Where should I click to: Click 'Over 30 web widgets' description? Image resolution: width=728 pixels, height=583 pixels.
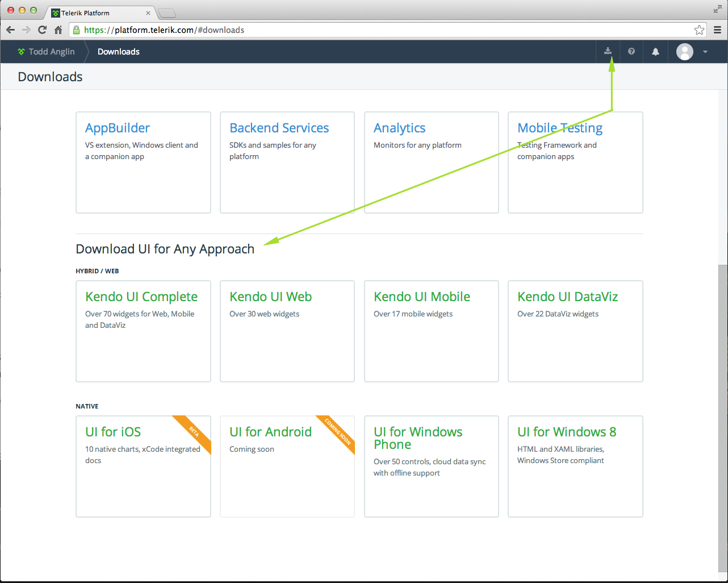[265, 314]
